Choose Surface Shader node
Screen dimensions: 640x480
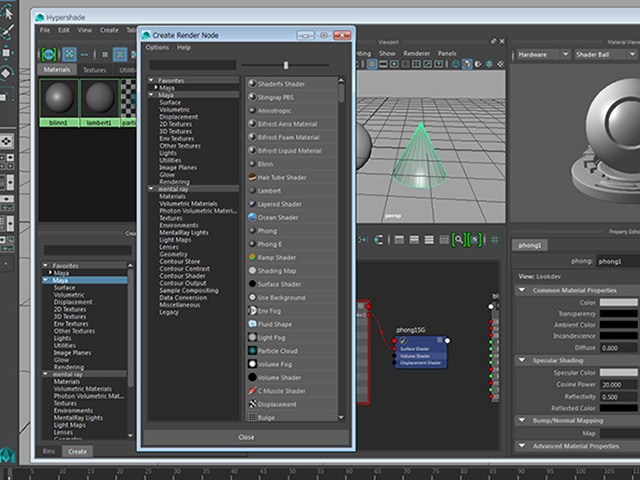pyautogui.click(x=291, y=284)
